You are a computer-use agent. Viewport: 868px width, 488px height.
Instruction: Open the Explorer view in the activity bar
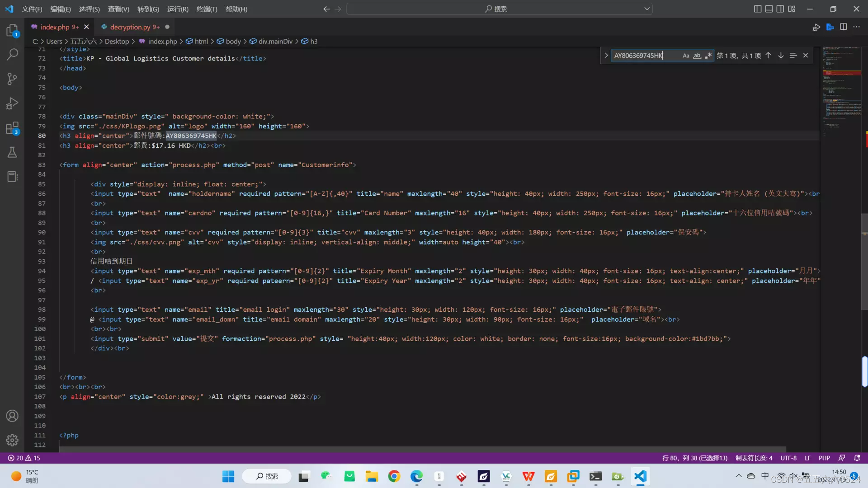[x=12, y=31]
